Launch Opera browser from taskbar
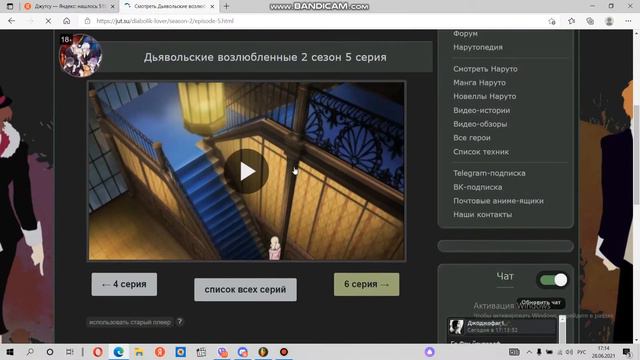 [98, 352]
